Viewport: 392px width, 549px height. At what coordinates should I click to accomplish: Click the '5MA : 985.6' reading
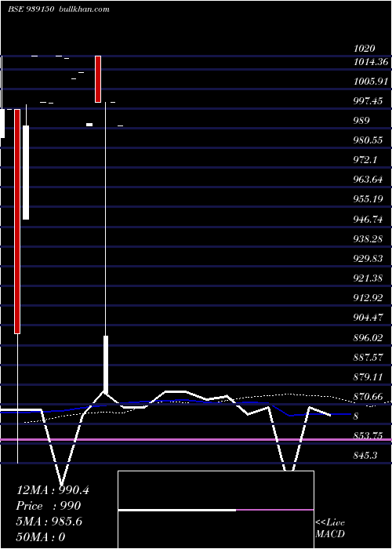(x=49, y=522)
